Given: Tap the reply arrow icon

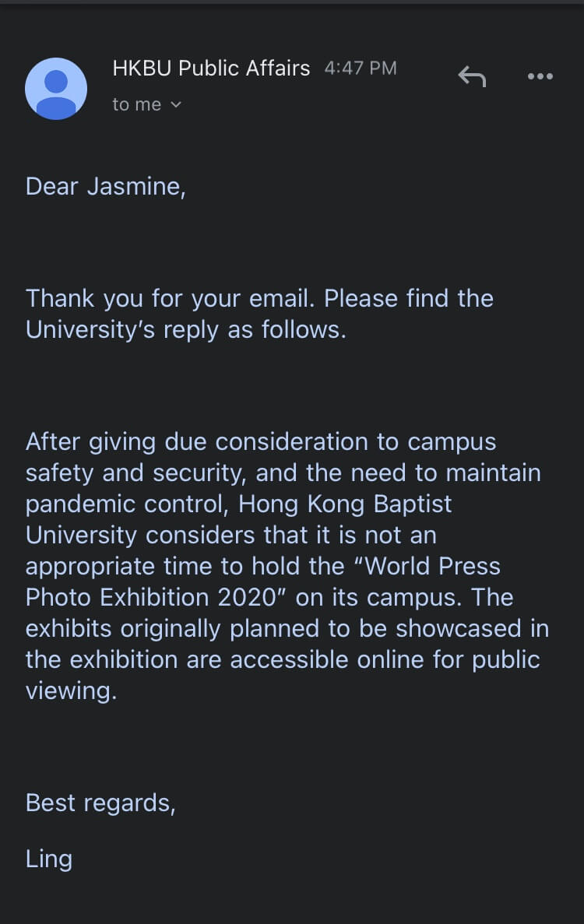Looking at the screenshot, I should (x=472, y=76).
